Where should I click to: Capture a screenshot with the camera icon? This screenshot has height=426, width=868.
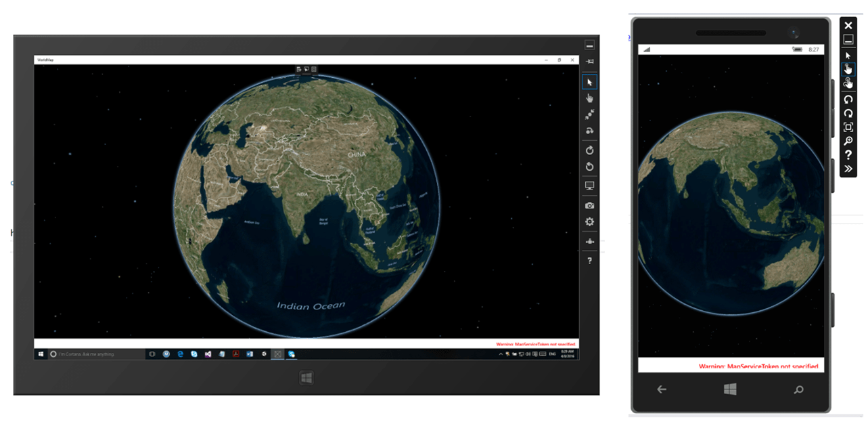[x=589, y=205]
